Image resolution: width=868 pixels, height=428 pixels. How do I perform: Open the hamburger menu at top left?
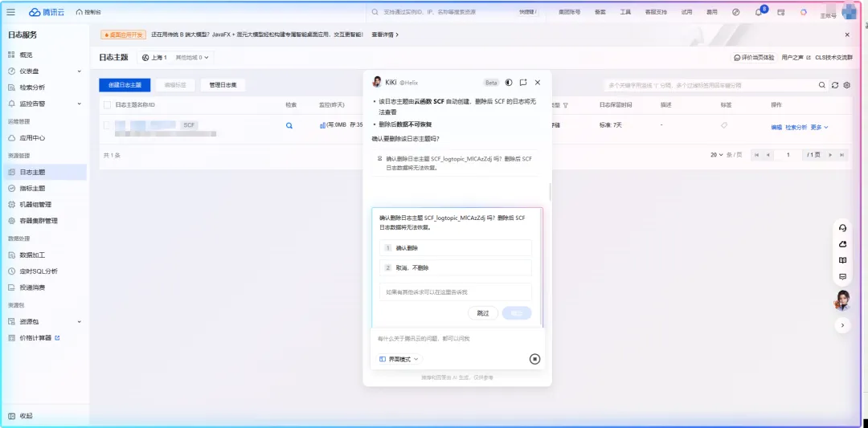pos(11,11)
